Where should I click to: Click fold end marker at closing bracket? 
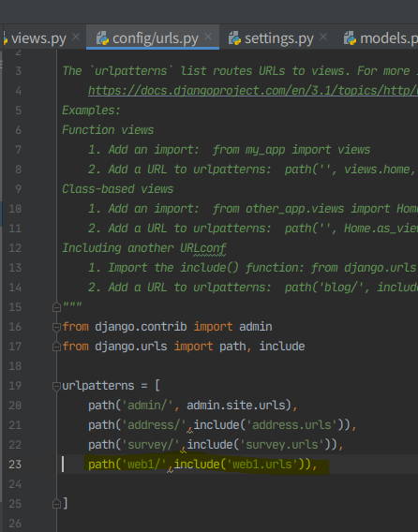[56, 504]
